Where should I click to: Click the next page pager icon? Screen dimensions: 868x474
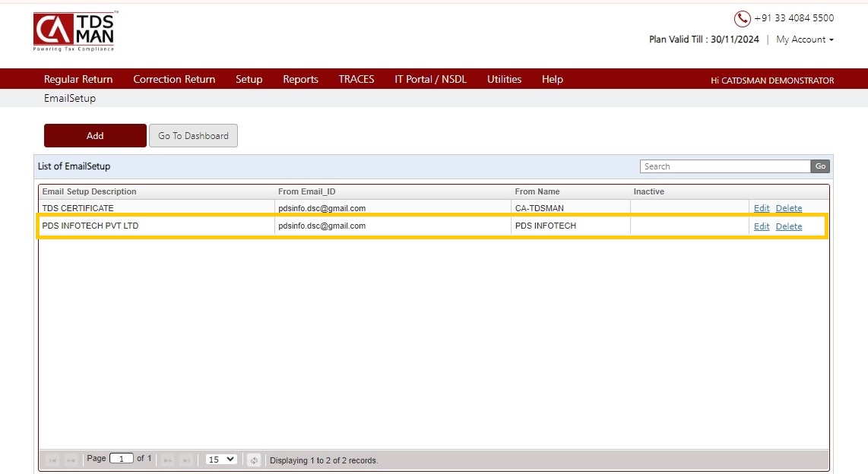click(168, 460)
